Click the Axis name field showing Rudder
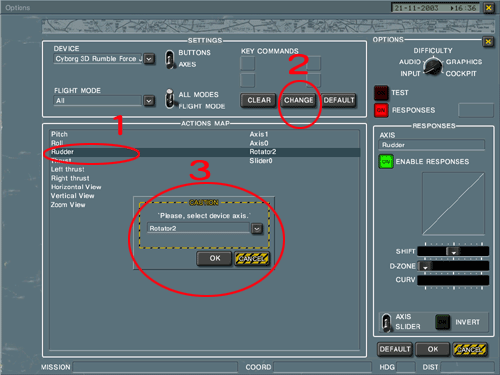Image resolution: width=500 pixels, height=375 pixels. click(432, 145)
